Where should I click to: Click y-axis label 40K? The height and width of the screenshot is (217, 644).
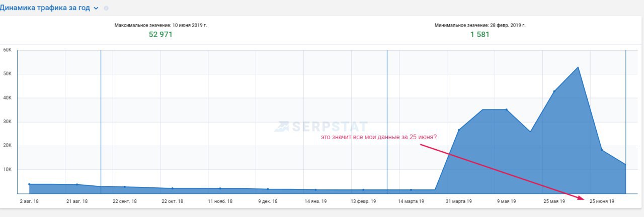coord(8,98)
